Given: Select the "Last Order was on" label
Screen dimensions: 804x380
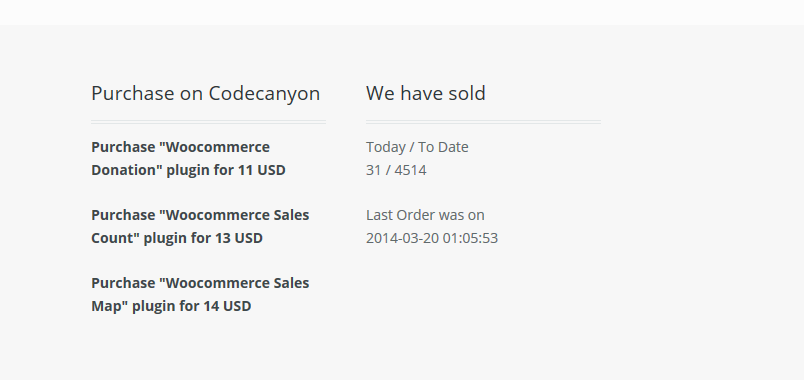Looking at the screenshot, I should 425,215.
